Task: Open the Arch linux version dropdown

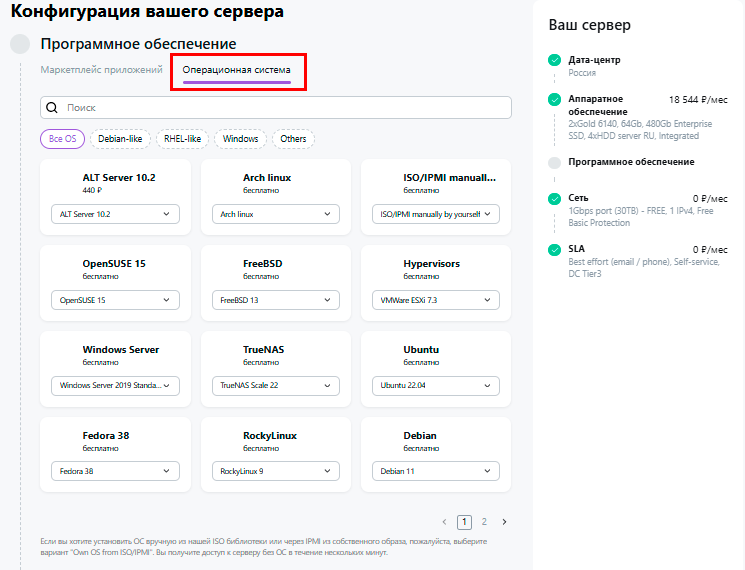Action: pos(276,214)
